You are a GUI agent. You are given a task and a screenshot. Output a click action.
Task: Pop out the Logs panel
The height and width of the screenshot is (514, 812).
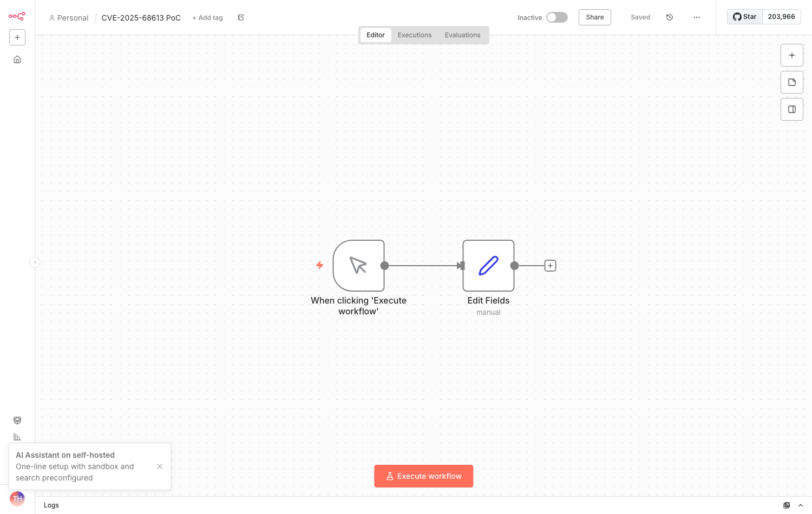click(787, 505)
